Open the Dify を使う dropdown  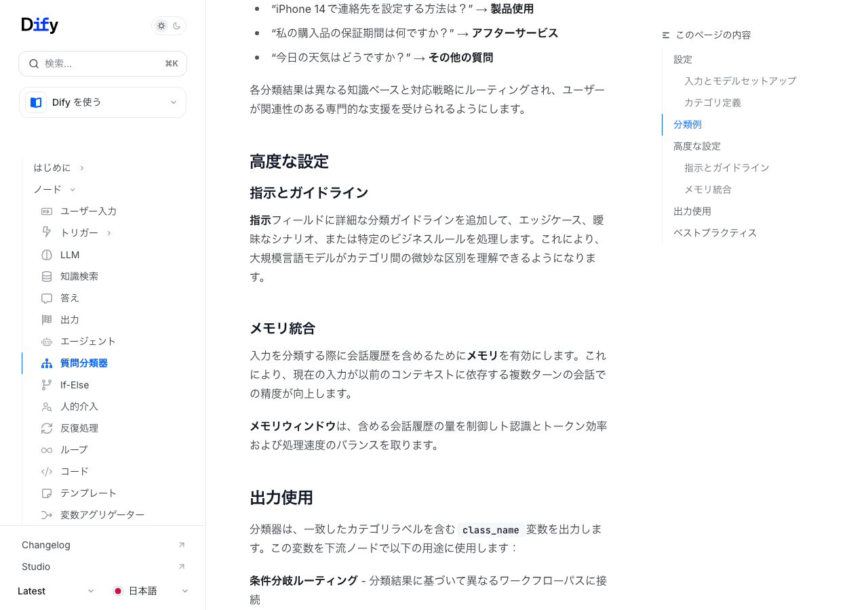102,102
